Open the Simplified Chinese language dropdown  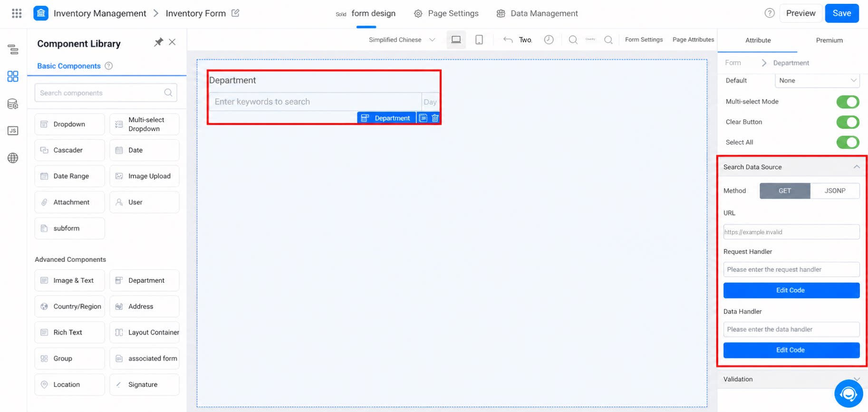(x=402, y=40)
